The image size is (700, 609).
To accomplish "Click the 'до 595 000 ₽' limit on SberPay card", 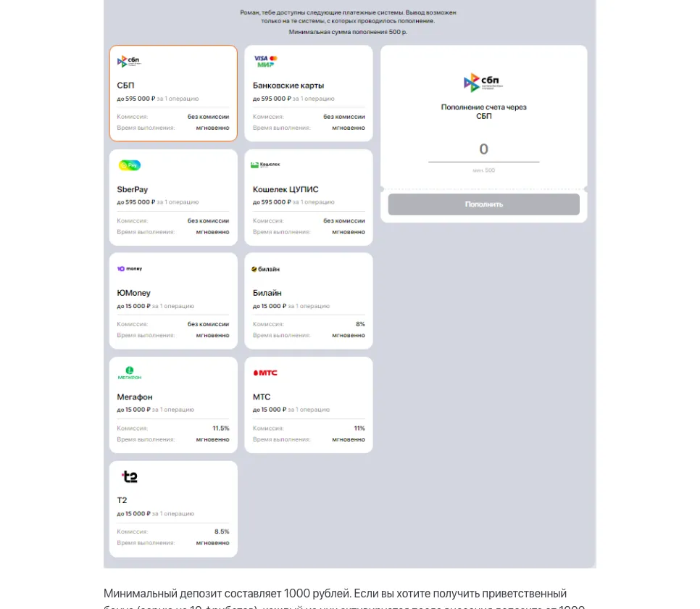I will [x=136, y=202].
